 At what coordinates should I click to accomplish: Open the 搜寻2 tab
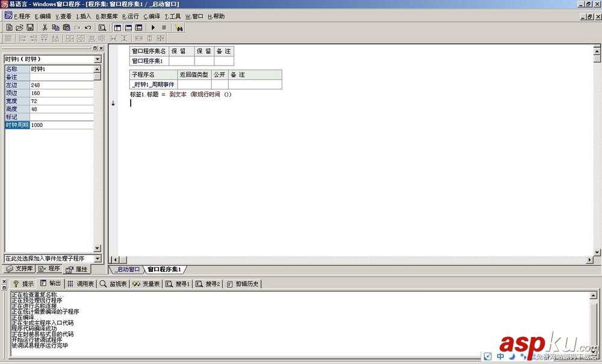coord(208,284)
